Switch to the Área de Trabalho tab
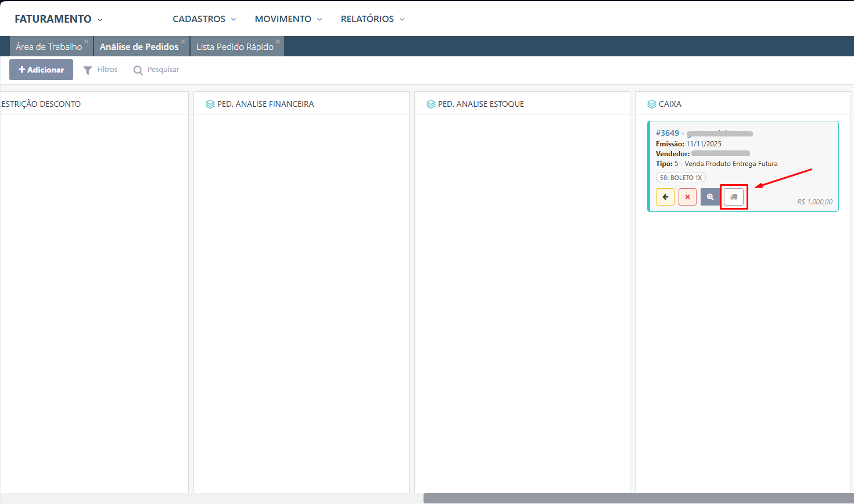This screenshot has height=504, width=854. (49, 47)
